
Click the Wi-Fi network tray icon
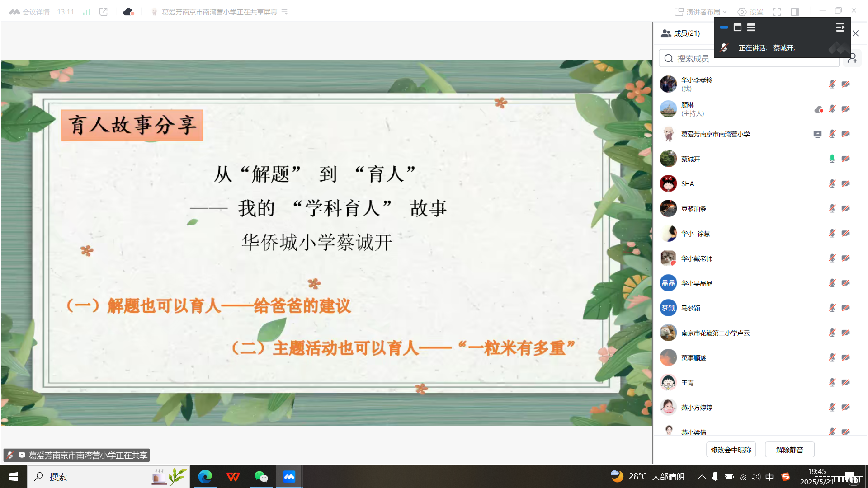click(743, 477)
